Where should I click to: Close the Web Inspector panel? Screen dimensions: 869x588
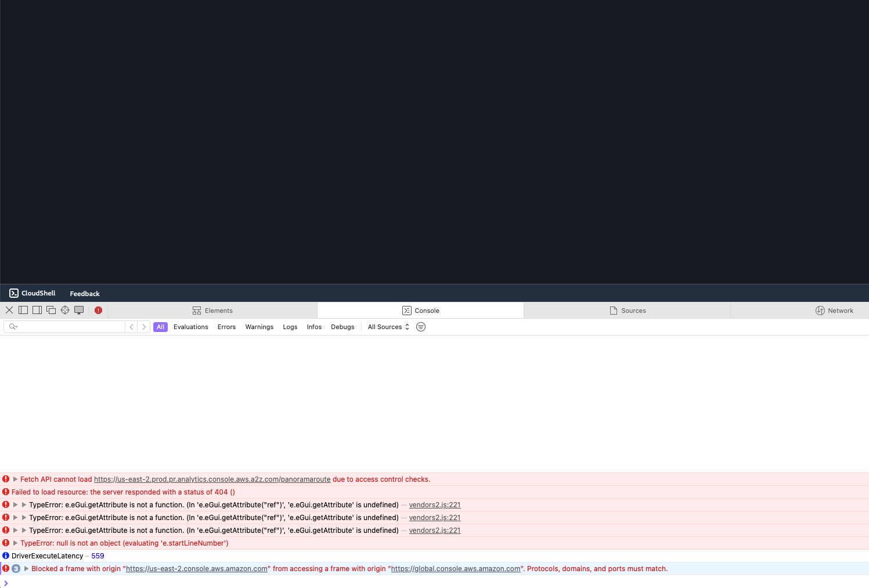click(9, 310)
